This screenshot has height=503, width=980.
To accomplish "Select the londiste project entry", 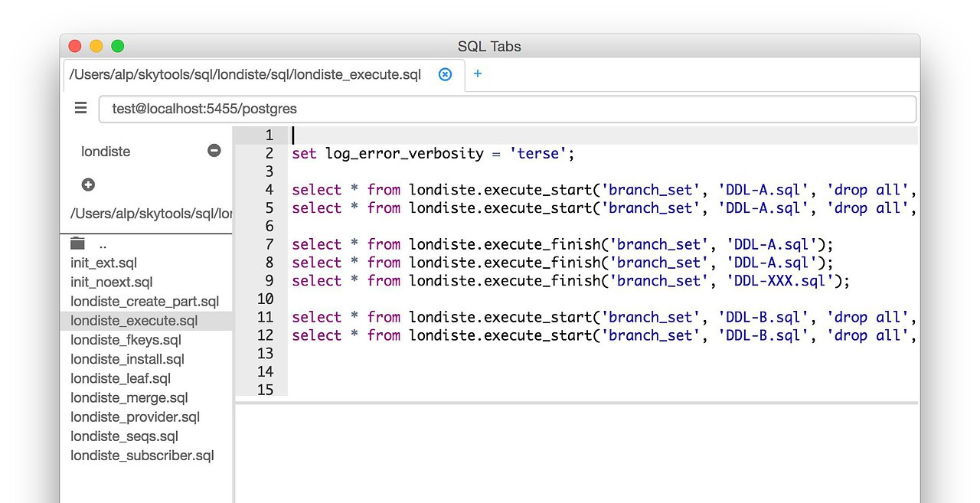I will (x=106, y=152).
